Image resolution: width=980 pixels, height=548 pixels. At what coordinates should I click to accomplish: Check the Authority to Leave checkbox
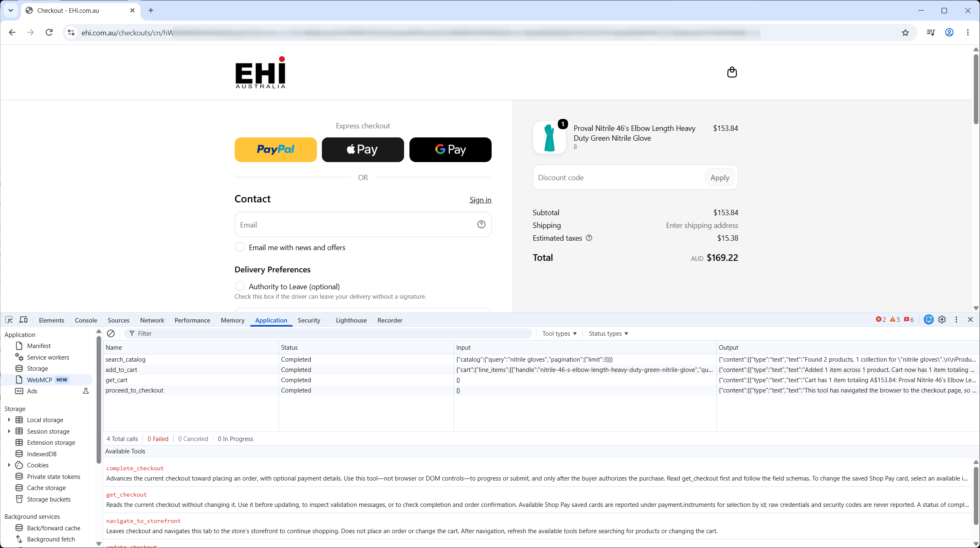[239, 286]
